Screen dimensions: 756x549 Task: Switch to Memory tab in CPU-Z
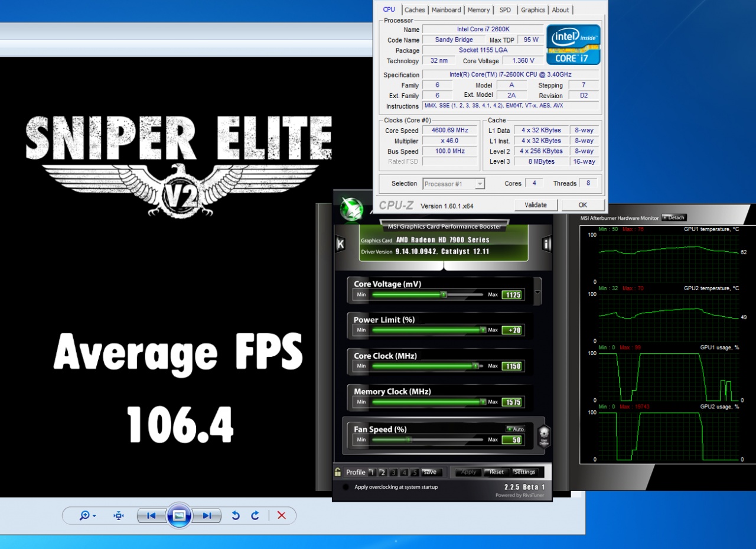pos(478,10)
